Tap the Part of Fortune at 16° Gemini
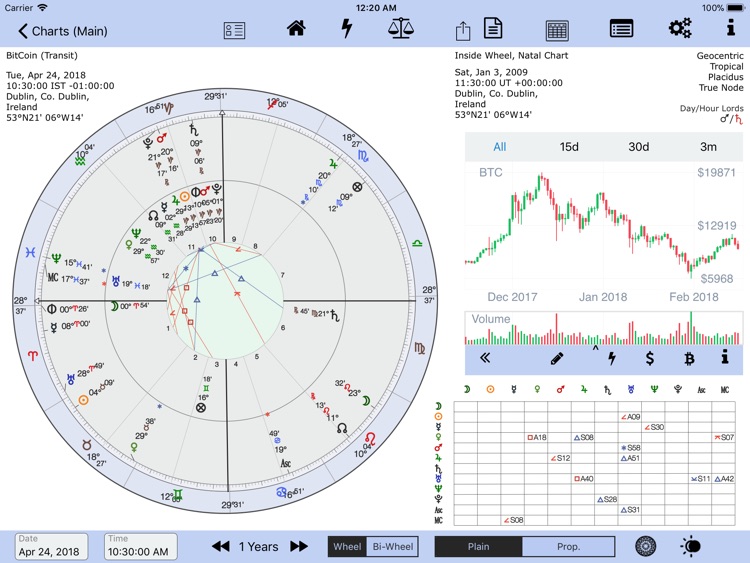This screenshot has width=750, height=563. click(x=201, y=408)
